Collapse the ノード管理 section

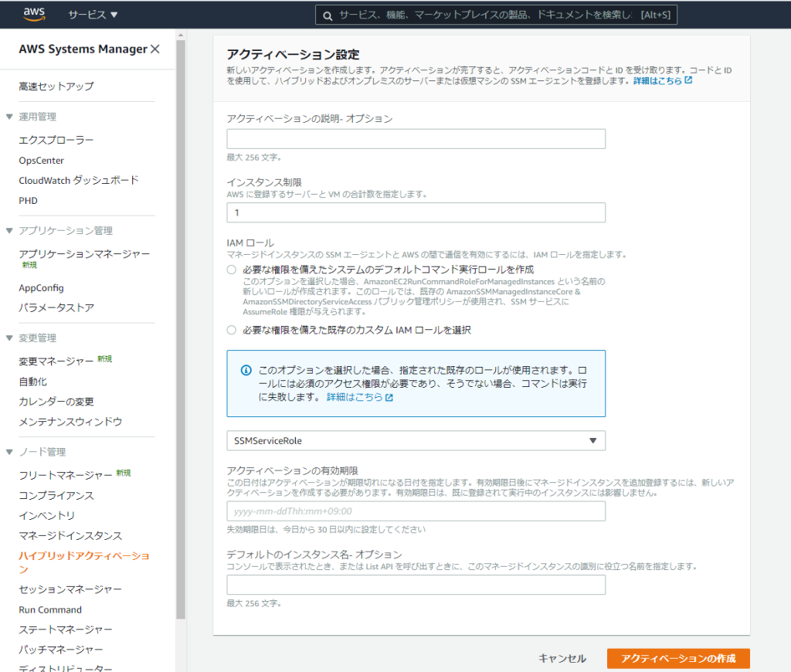(9, 452)
